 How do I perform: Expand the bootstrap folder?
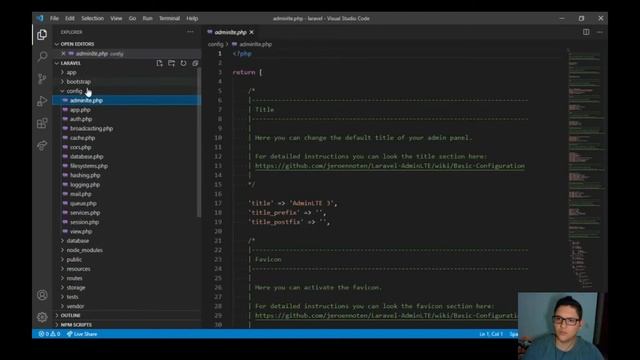click(x=78, y=82)
